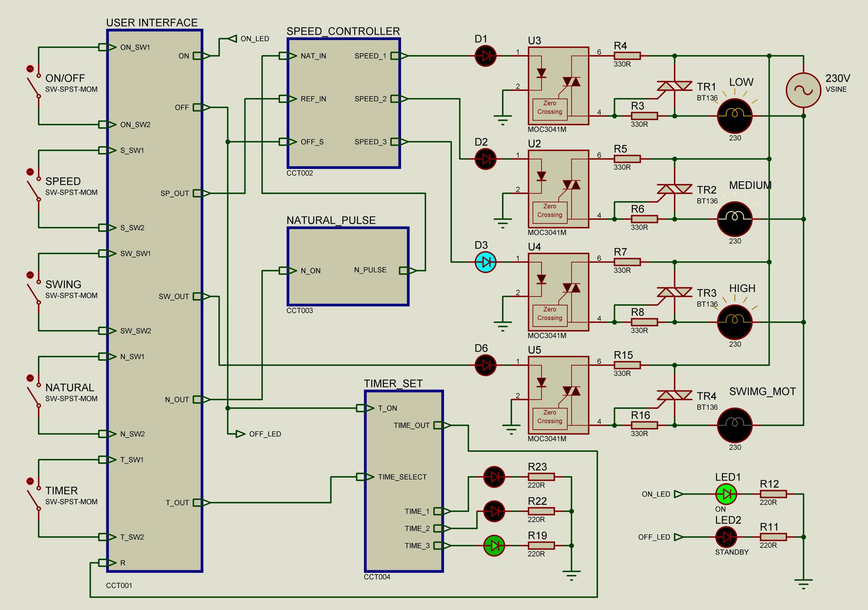Select the LED2 STANDBY indicator

[726, 537]
